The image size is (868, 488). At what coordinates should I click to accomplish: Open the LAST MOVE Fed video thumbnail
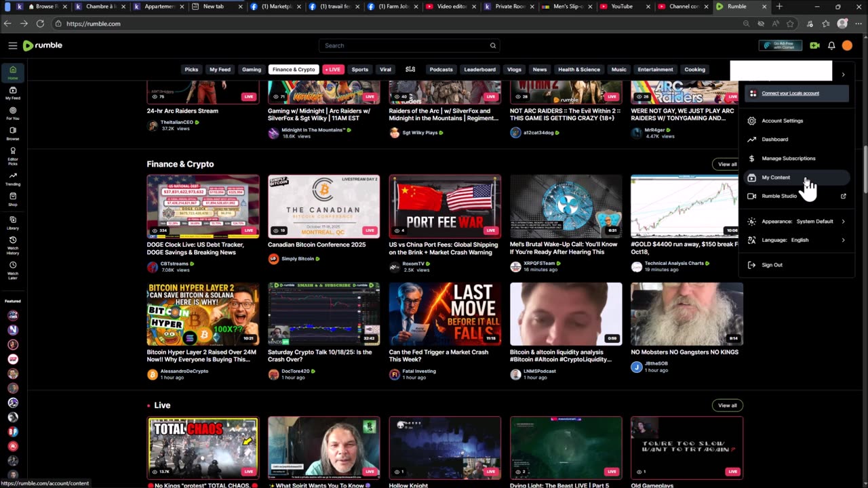[445, 314]
